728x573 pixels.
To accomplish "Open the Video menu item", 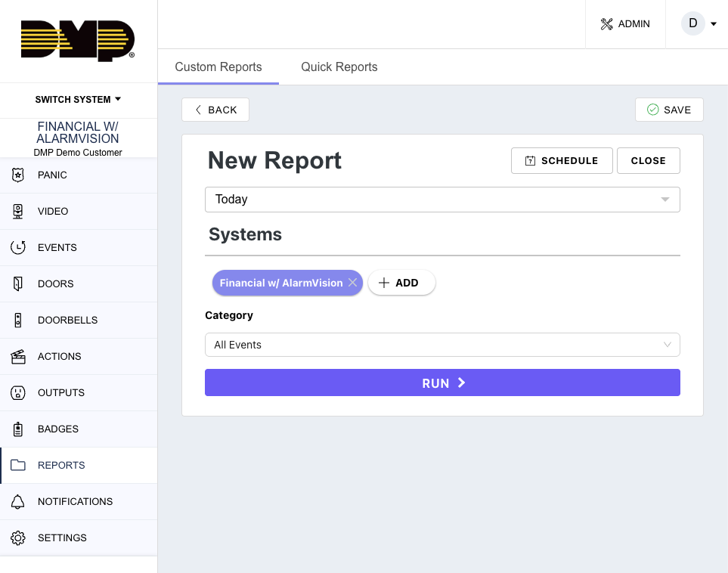I will coord(79,211).
